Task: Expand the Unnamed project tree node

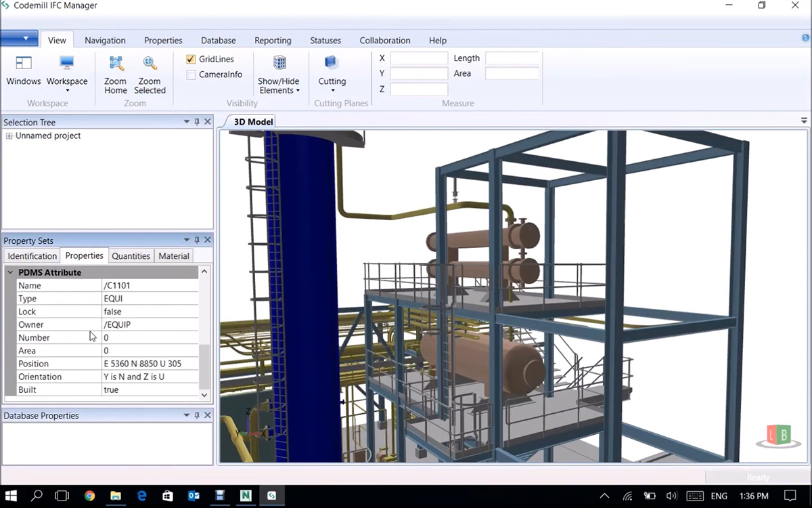Action: pos(9,136)
